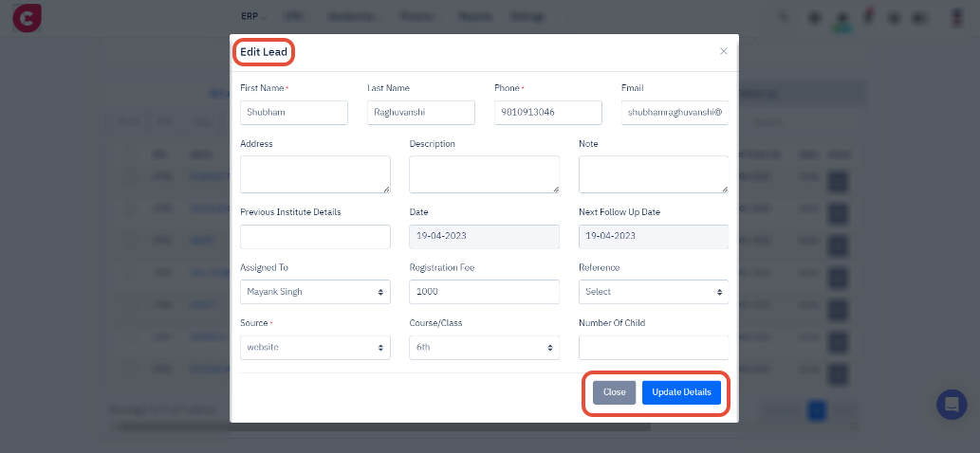Click the app logo in the header
The width and height of the screenshot is (980, 453).
tap(27, 17)
